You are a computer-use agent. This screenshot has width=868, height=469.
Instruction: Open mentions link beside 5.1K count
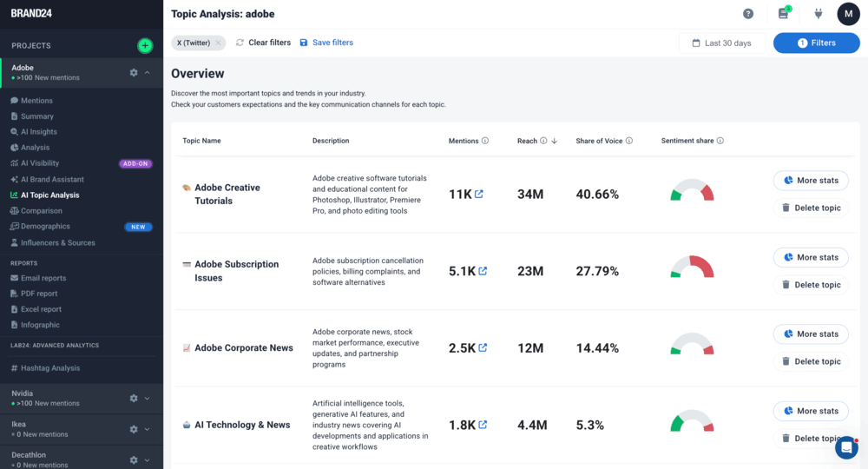[x=483, y=271]
